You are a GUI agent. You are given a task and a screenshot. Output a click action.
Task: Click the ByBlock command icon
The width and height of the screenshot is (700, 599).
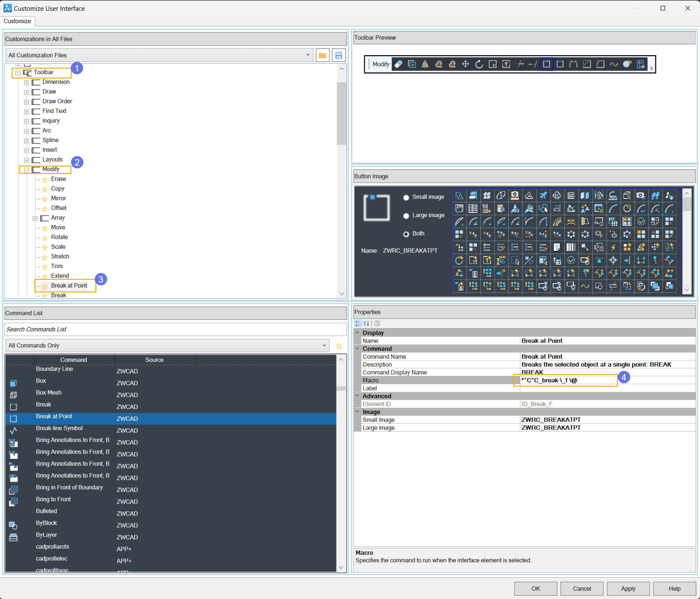click(13, 526)
